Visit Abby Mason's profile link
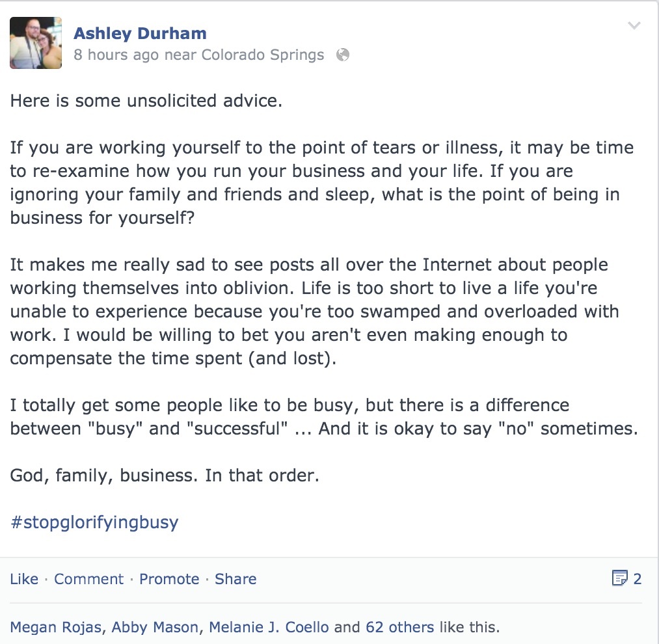This screenshot has height=644, width=659. coord(155,628)
